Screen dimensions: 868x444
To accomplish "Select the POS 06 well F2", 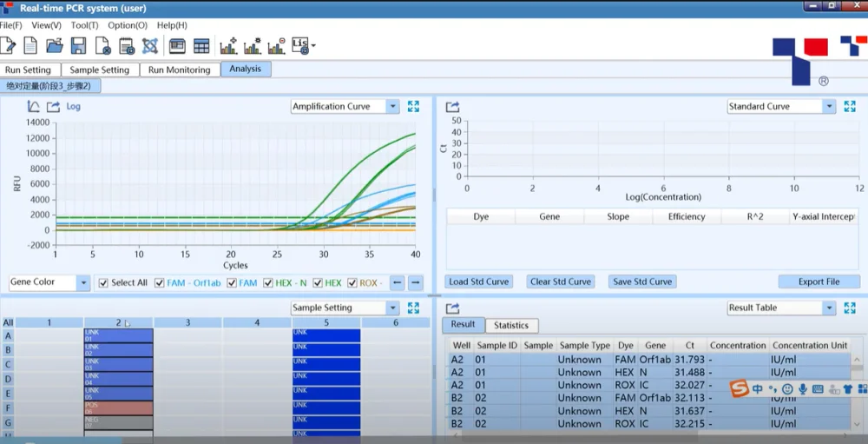I will tap(118, 408).
